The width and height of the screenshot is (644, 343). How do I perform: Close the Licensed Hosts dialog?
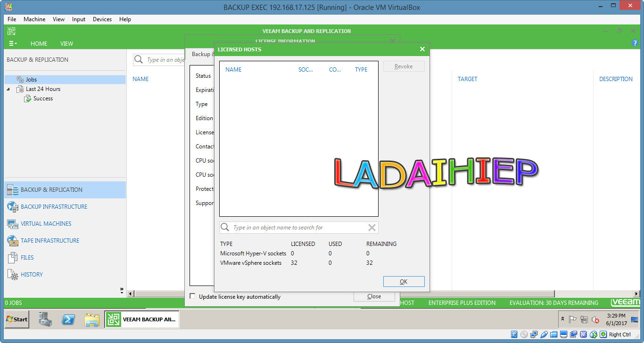(422, 49)
